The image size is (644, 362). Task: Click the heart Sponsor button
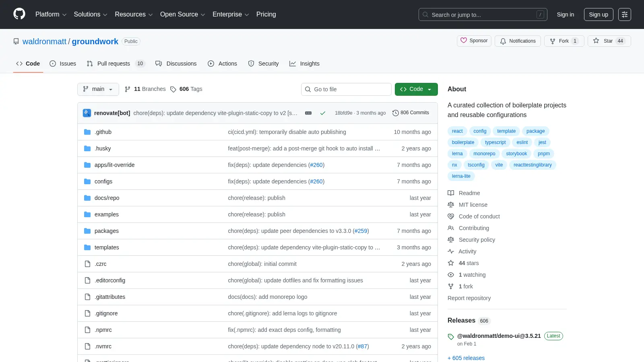point(474,41)
